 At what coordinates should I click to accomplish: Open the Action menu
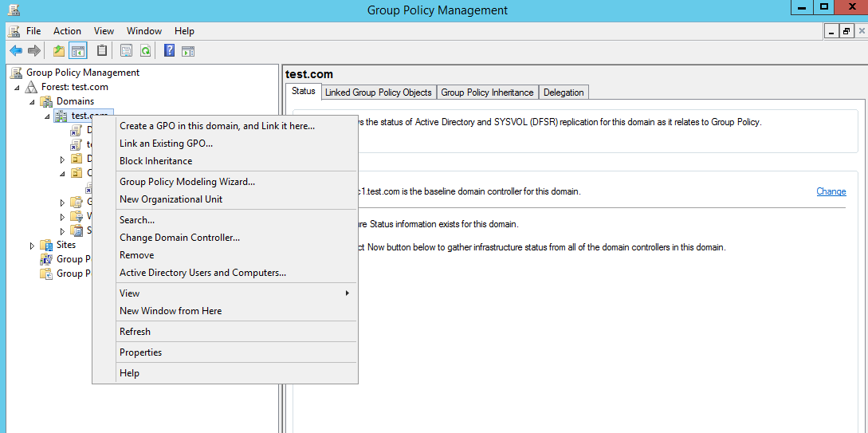67,31
